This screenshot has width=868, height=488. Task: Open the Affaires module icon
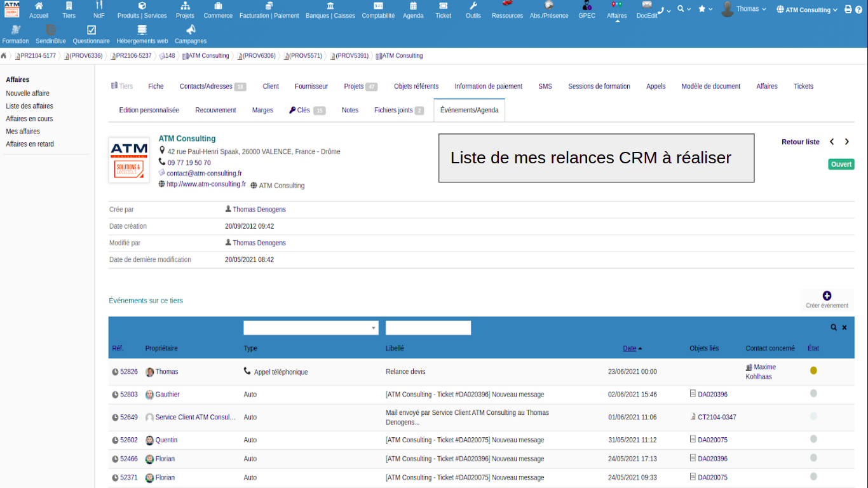(x=616, y=5)
